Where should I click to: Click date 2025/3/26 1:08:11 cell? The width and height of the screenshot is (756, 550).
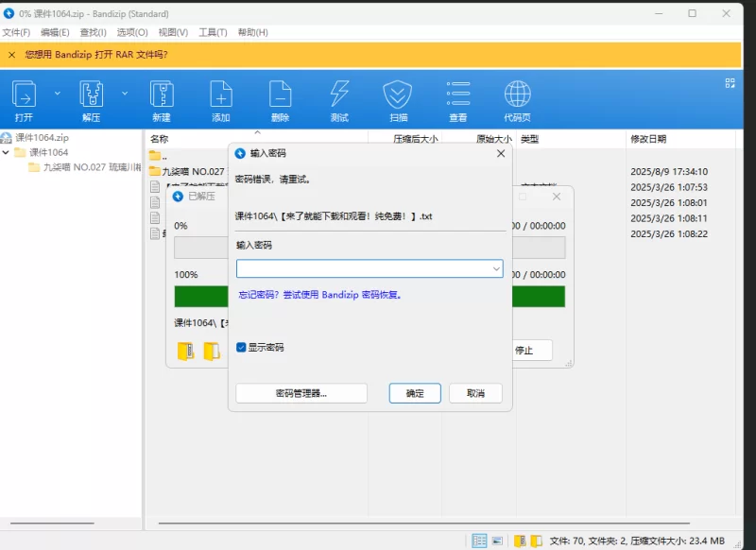pyautogui.click(x=669, y=218)
